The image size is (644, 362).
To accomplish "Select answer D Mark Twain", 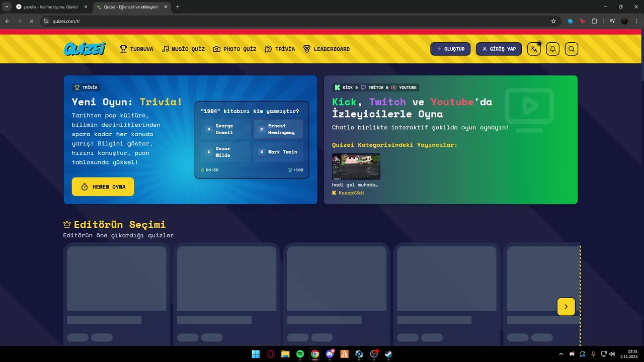I will [278, 152].
